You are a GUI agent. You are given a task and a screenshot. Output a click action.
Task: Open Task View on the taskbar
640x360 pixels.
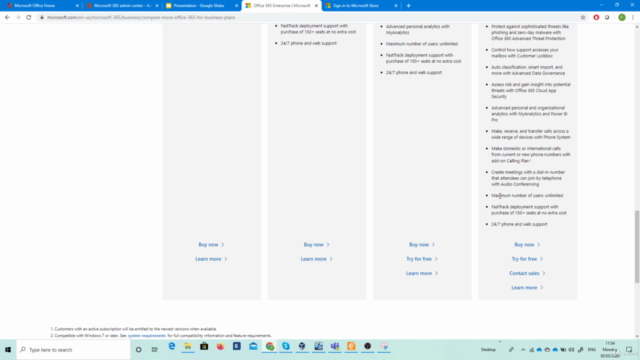[x=154, y=350]
